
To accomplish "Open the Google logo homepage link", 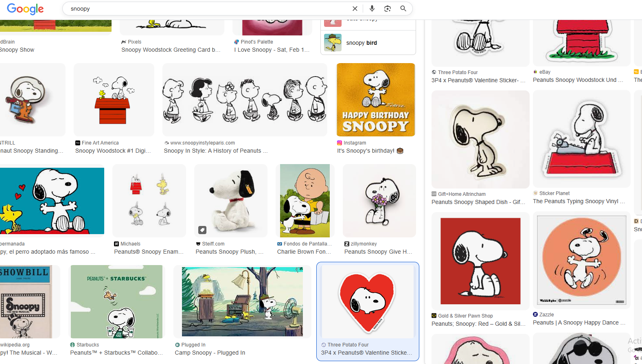I will 25,9.
